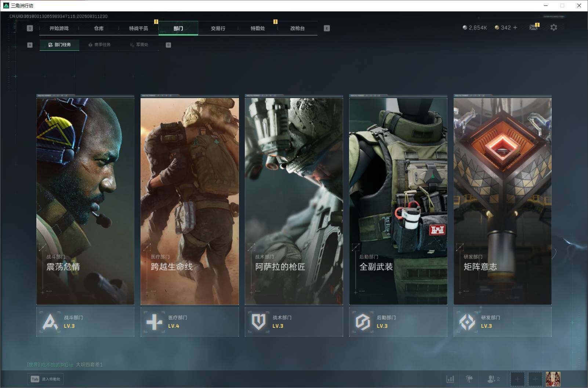Click the 医疗部门 LV.4 panel
The width and height of the screenshot is (588, 388).
190,322
